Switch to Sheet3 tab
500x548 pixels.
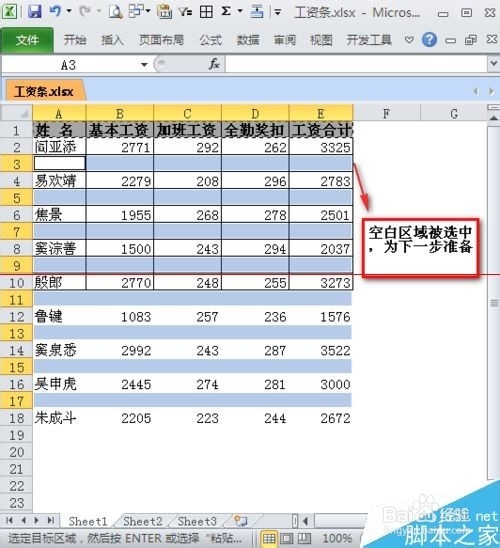(197, 521)
